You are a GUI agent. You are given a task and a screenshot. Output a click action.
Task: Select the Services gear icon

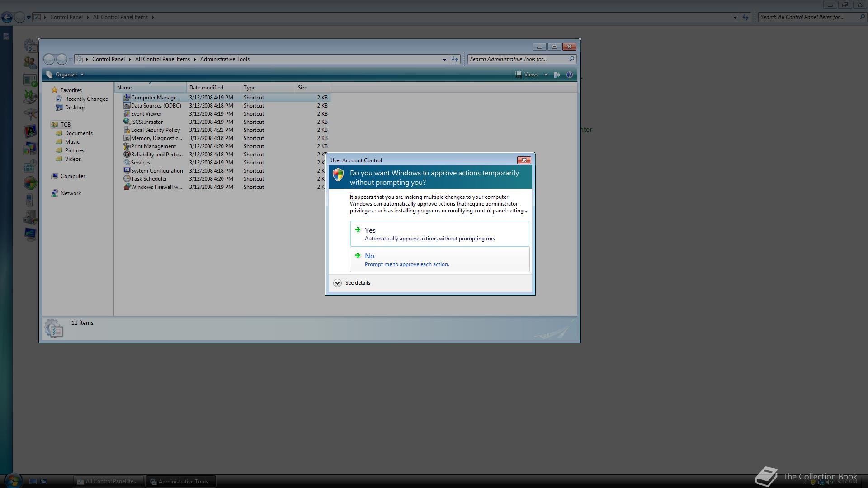click(x=127, y=162)
